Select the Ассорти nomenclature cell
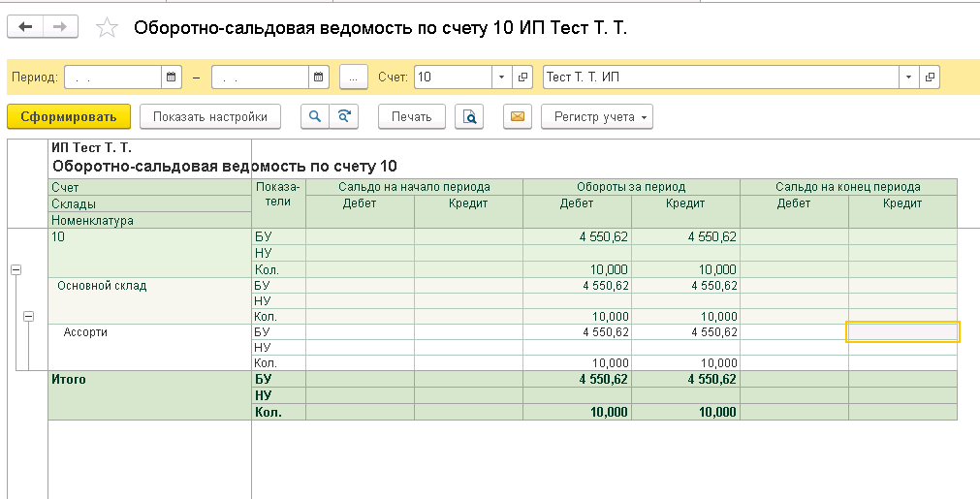980x499 pixels. click(150, 347)
